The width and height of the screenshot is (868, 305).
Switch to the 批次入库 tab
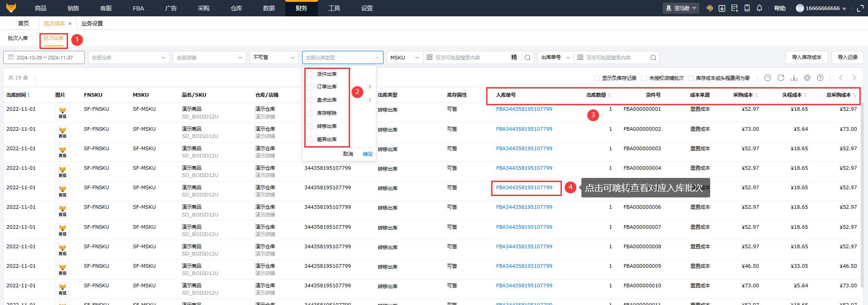click(18, 38)
